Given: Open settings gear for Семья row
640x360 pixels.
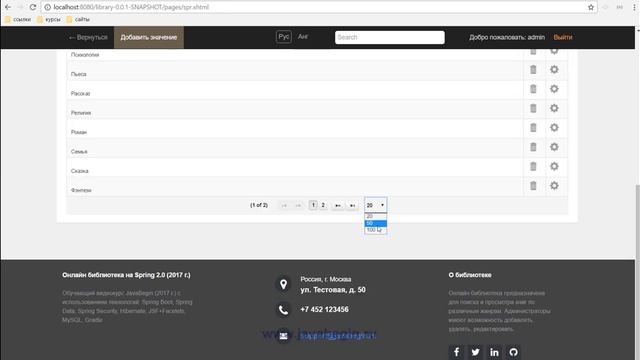Looking at the screenshot, I should (x=554, y=147).
